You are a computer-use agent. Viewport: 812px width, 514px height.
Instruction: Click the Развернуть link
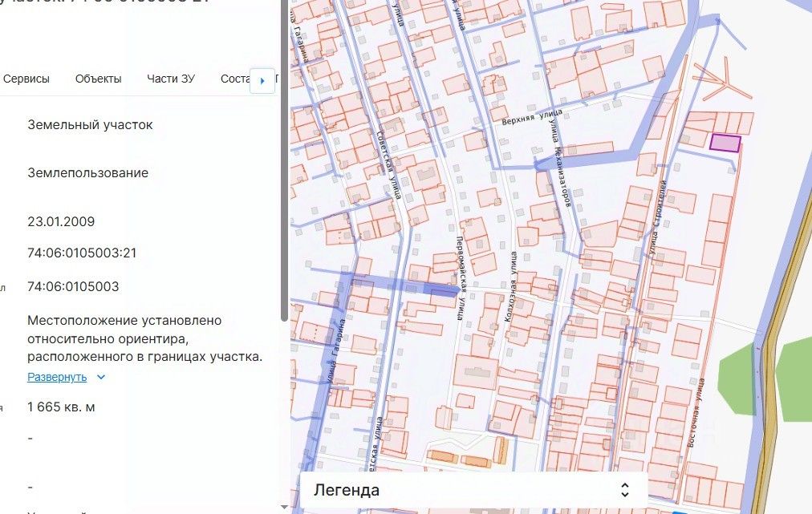(x=57, y=377)
